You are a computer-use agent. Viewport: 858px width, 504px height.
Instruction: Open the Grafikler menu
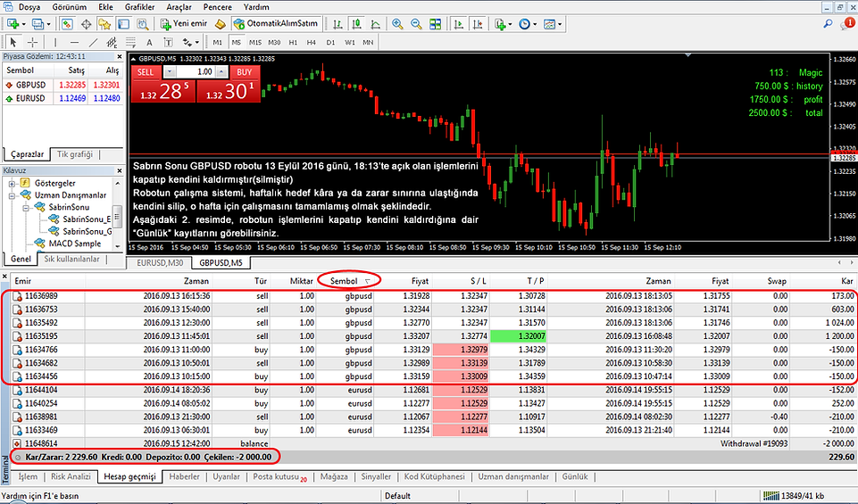[139, 7]
